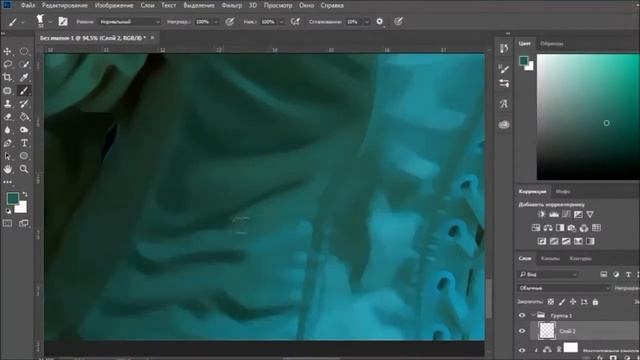The image size is (640, 360).
Task: Open the Изображение menu
Action: 114,5
